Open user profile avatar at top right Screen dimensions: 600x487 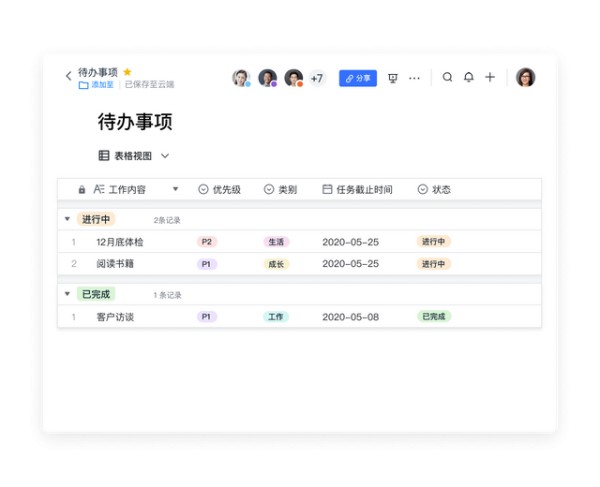coord(525,77)
